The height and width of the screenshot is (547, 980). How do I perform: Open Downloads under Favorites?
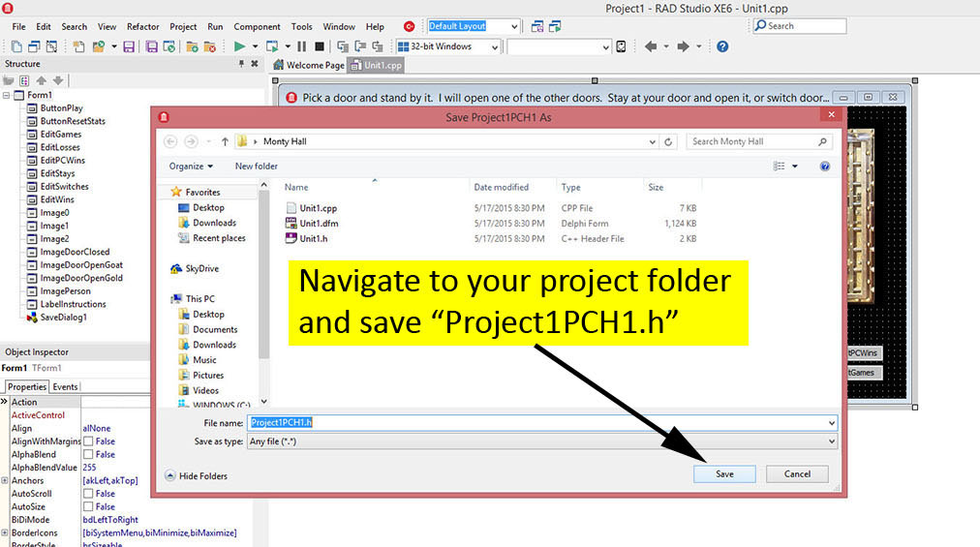214,223
